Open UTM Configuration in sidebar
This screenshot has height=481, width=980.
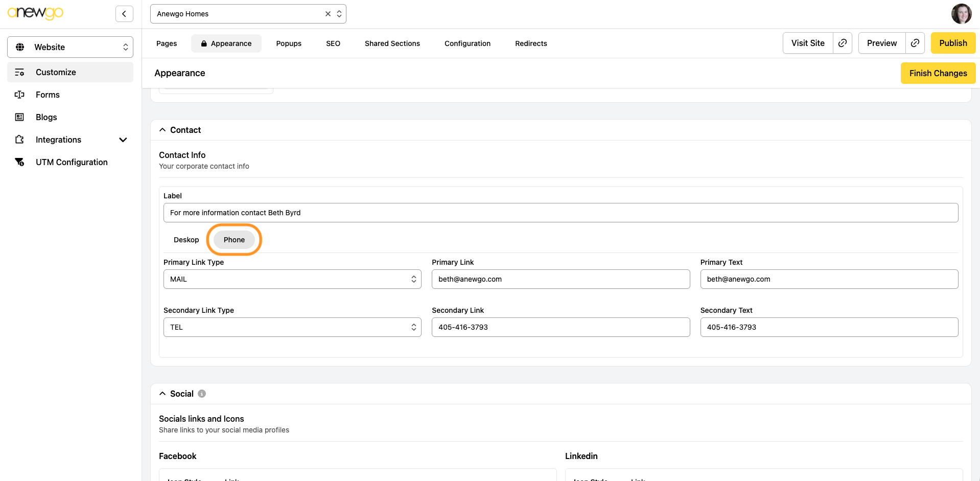tap(72, 162)
